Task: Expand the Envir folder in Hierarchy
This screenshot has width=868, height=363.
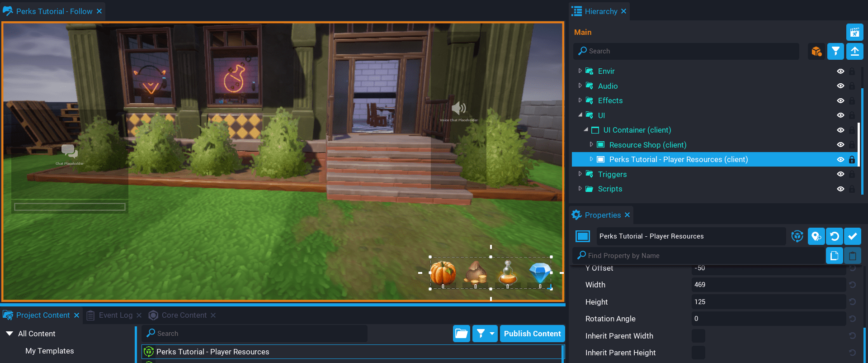Action: tap(580, 71)
